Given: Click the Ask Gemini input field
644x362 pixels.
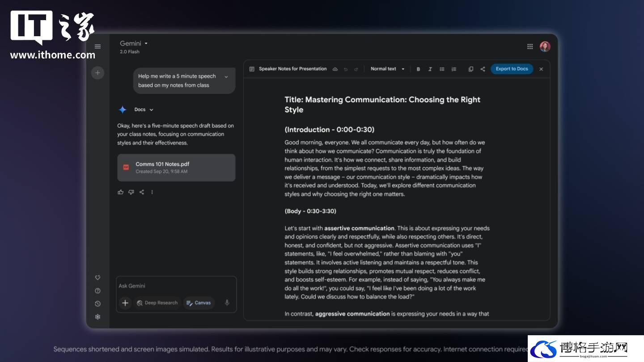Looking at the screenshot, I should click(x=176, y=286).
